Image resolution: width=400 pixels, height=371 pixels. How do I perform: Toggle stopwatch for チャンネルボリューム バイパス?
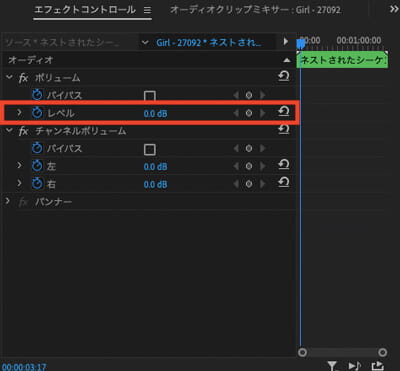click(x=37, y=148)
